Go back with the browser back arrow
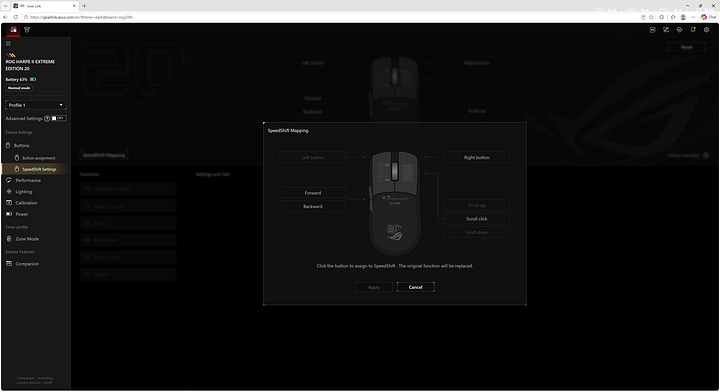Viewport: 720px width, 392px height. pos(6,17)
